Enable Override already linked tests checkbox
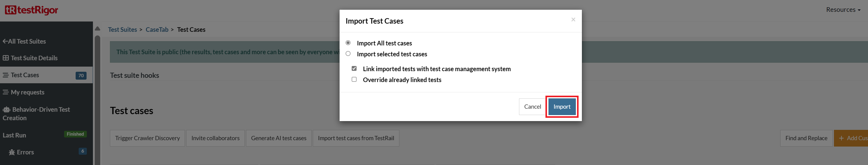This screenshot has height=165, width=868. (354, 79)
